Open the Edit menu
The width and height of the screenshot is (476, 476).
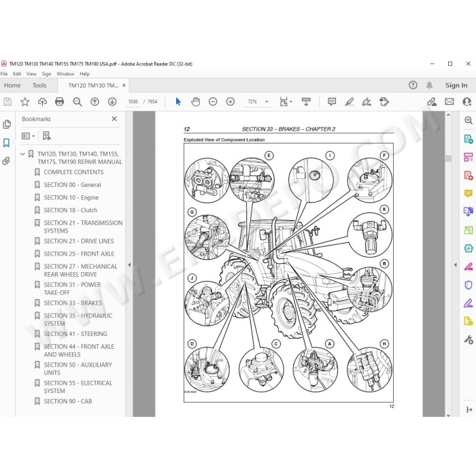17,73
